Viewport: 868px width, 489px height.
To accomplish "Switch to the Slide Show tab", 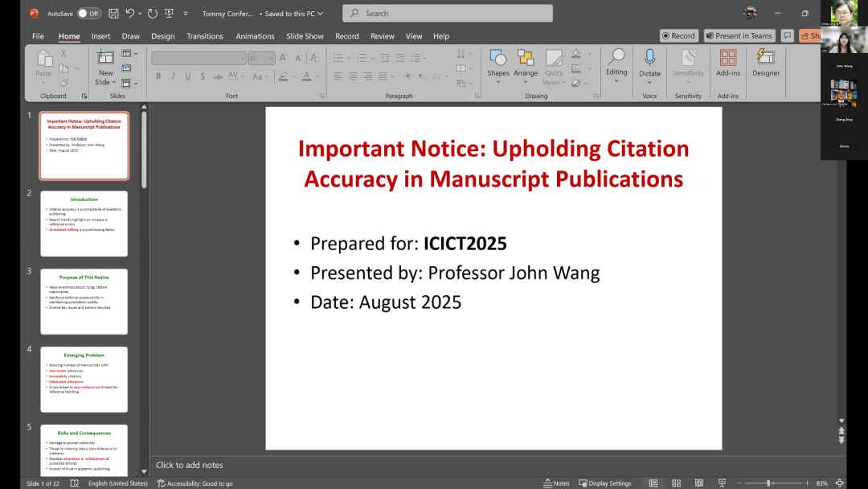I will click(x=305, y=36).
